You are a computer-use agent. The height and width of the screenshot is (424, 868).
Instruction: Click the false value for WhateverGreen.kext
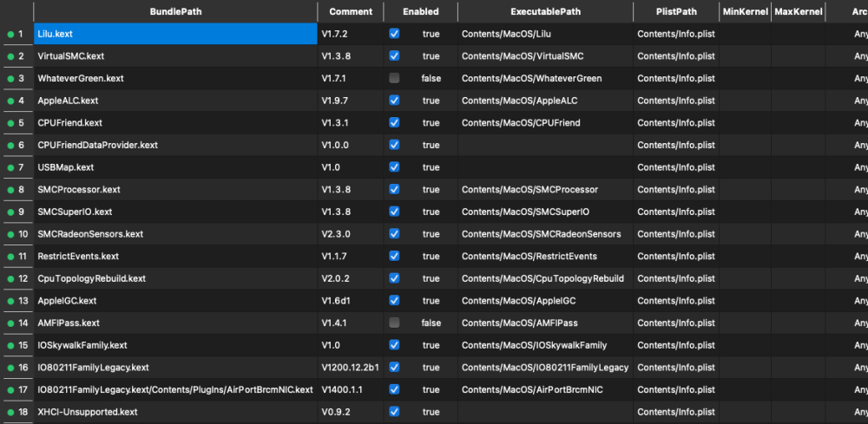(431, 79)
